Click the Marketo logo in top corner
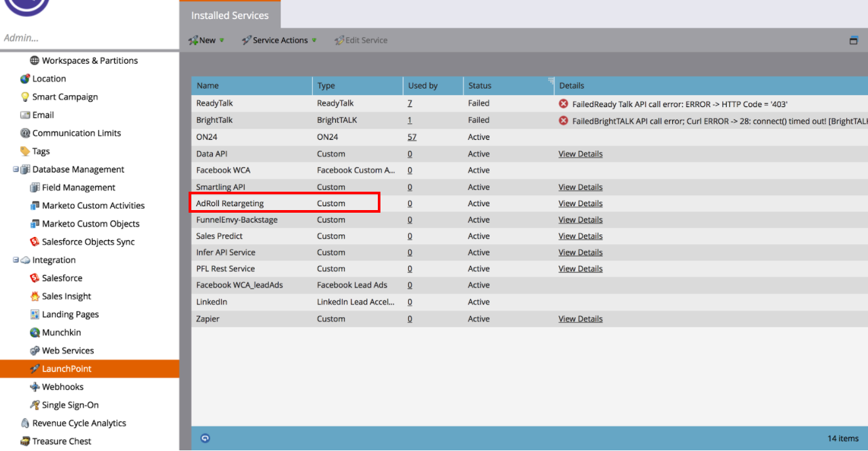The width and height of the screenshot is (868, 451). click(x=26, y=7)
